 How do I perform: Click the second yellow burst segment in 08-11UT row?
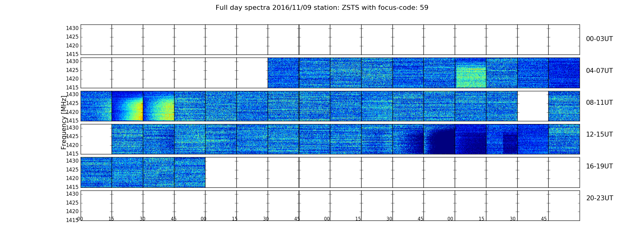pos(159,106)
